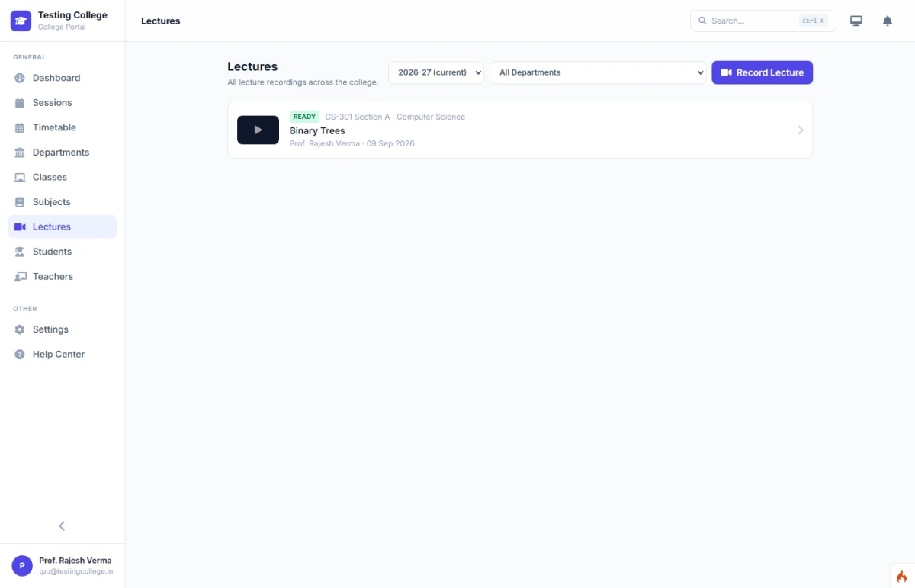Click the Departments building icon
The width and height of the screenshot is (915, 588).
pos(20,153)
